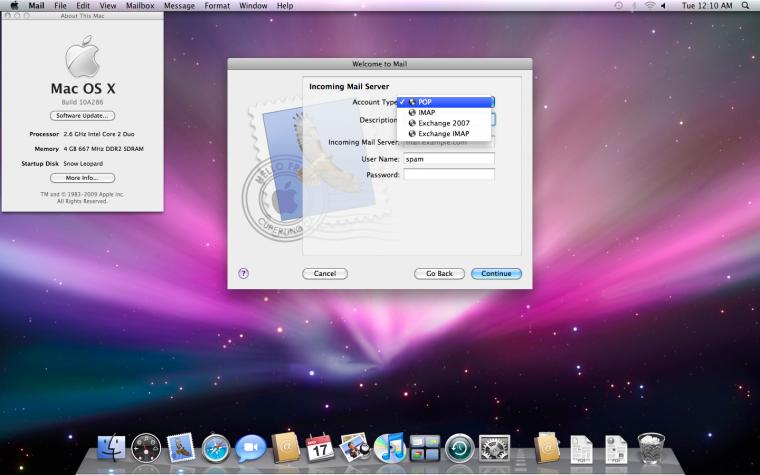Open Spotlight magnifying glass in menu bar
760x475 pixels.
click(x=745, y=6)
